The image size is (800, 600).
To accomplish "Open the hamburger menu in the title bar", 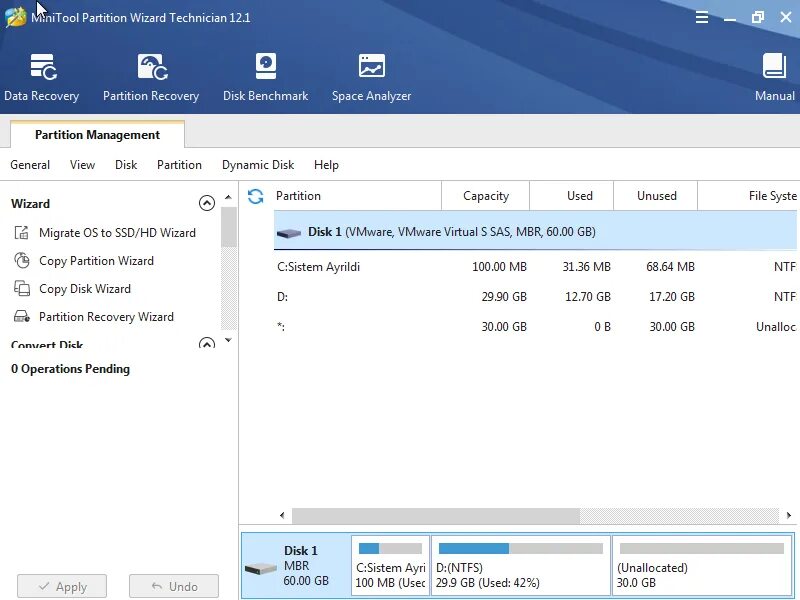I will pyautogui.click(x=702, y=17).
